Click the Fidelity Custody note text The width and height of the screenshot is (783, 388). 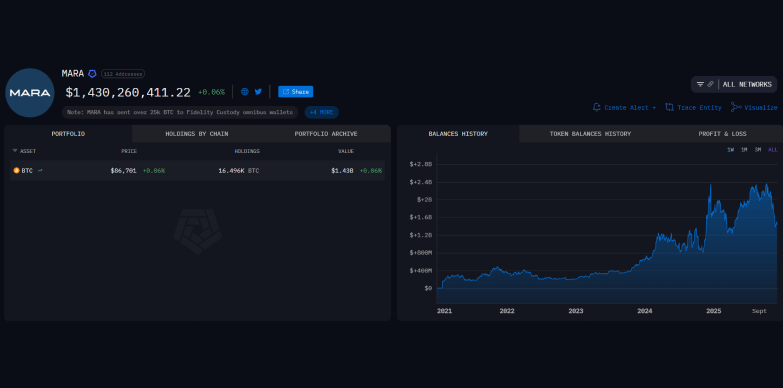click(x=180, y=112)
